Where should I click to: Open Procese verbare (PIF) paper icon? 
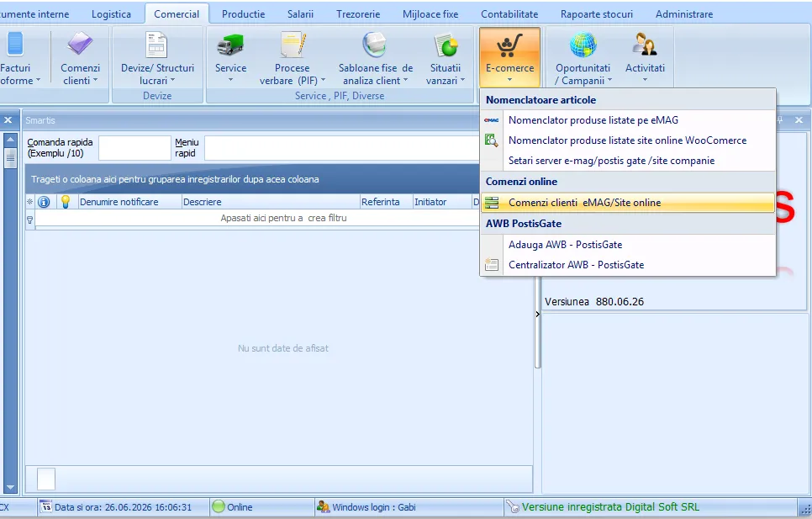click(x=293, y=45)
